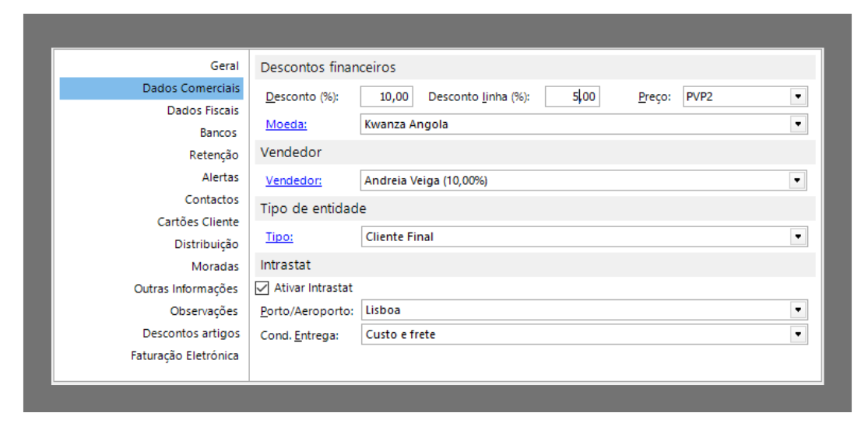The width and height of the screenshot is (868, 427).
Task: Open the Contactos section
Action: 212,200
